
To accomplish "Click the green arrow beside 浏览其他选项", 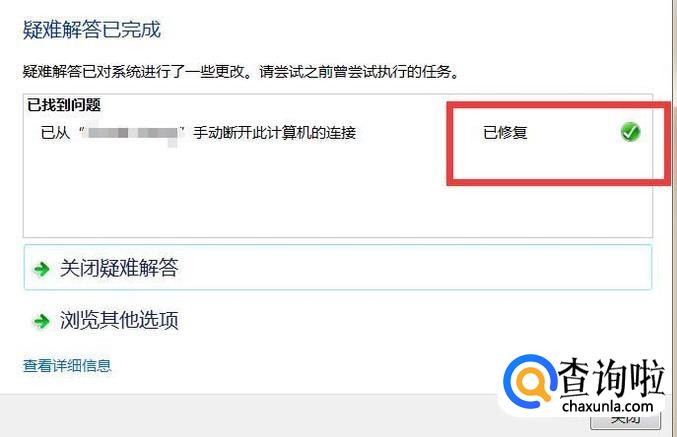I will click(42, 321).
